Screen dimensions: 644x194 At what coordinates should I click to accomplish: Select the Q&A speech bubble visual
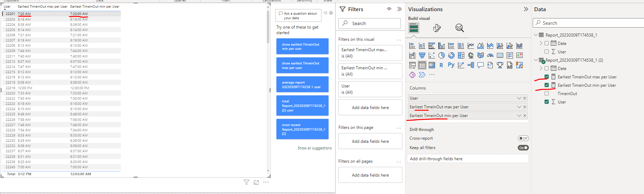pyautogui.click(x=481, y=65)
